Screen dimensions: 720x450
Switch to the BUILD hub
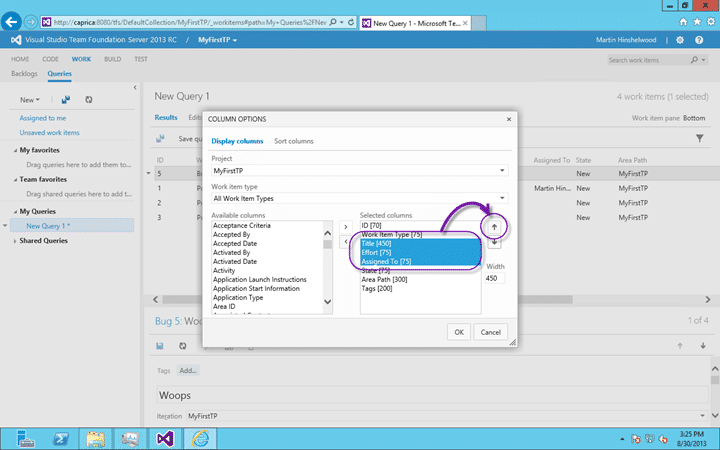pyautogui.click(x=112, y=59)
